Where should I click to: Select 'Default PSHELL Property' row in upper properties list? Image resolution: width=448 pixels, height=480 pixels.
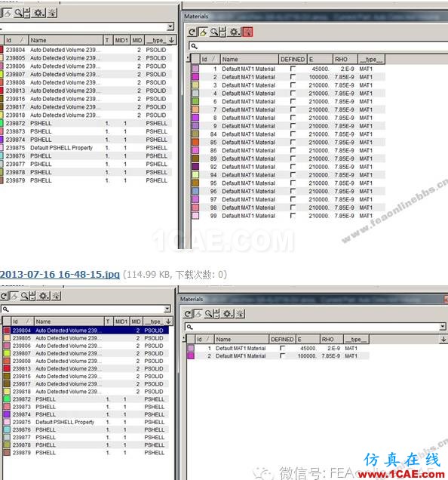[x=86, y=148]
